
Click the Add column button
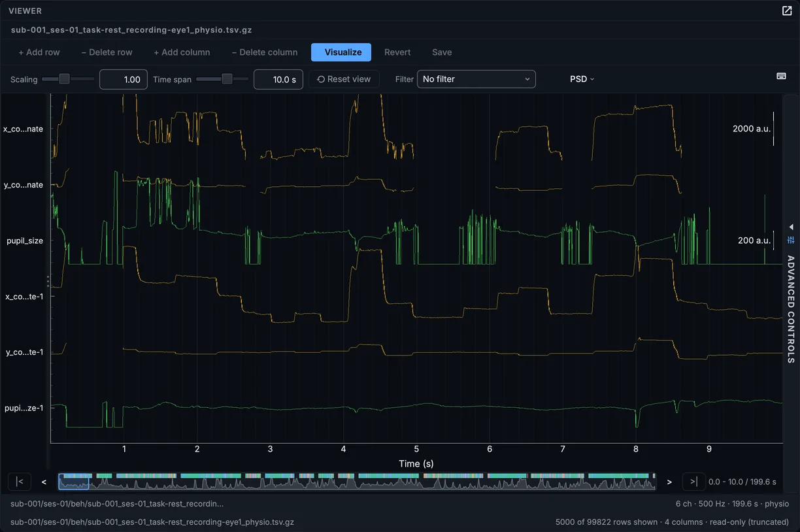click(x=182, y=52)
